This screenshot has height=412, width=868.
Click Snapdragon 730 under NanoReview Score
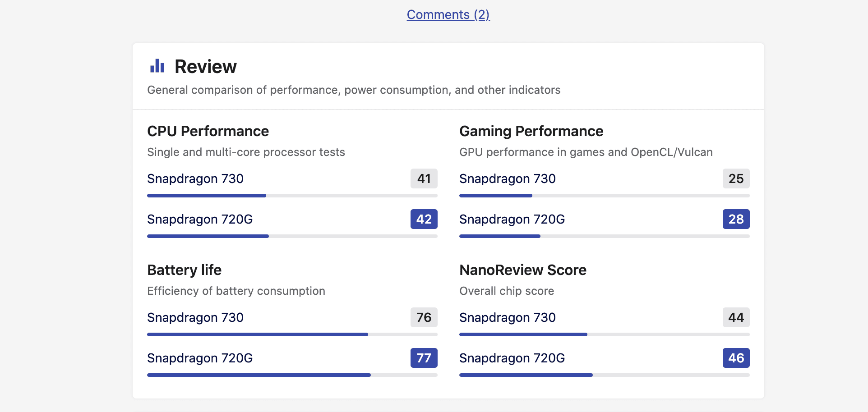coord(508,317)
